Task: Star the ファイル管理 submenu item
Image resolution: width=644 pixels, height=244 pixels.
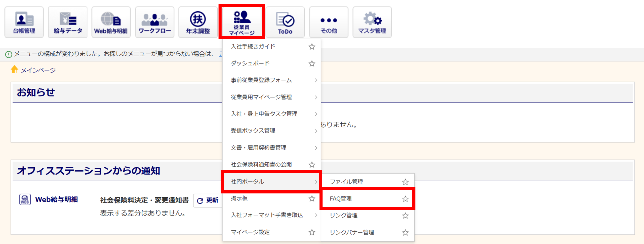Action: click(405, 182)
